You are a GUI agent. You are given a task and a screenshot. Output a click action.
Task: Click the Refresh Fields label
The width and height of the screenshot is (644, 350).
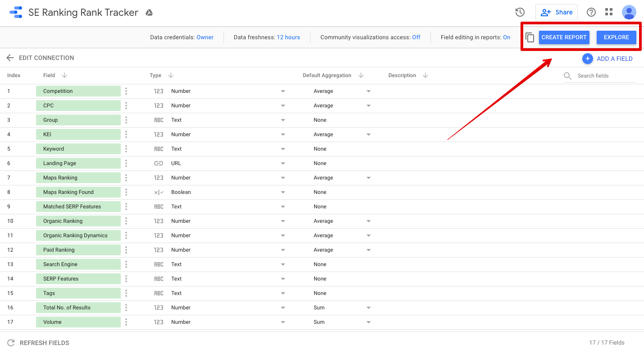click(x=45, y=343)
